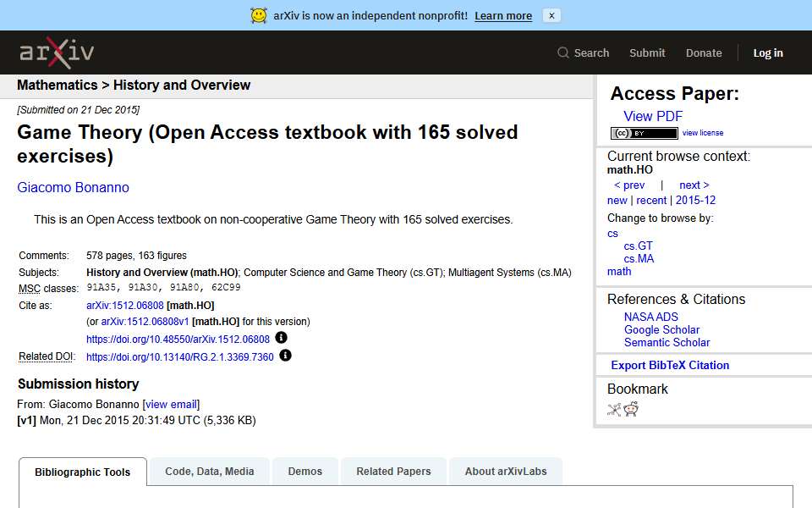Go to next > paper

click(694, 185)
